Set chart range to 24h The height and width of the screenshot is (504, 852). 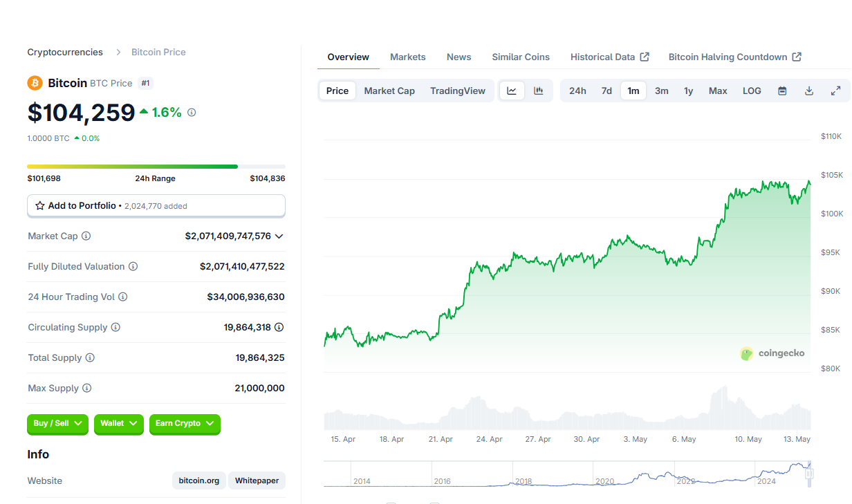tap(577, 91)
